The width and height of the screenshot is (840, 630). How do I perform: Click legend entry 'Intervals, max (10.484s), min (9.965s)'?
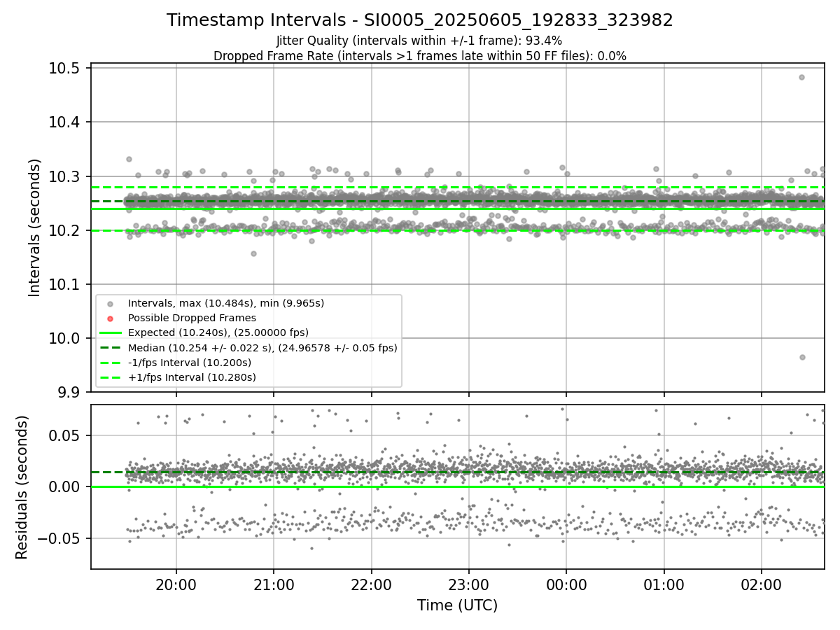226,303
